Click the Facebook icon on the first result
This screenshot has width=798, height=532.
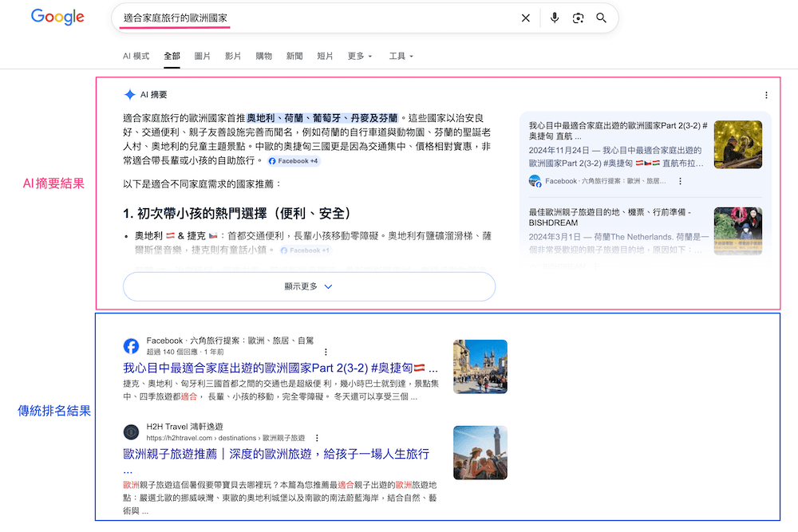[131, 345]
